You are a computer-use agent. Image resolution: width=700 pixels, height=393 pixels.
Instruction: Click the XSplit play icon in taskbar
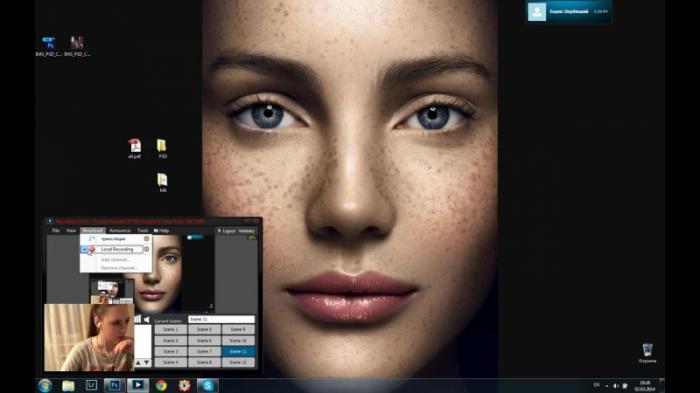[138, 385]
